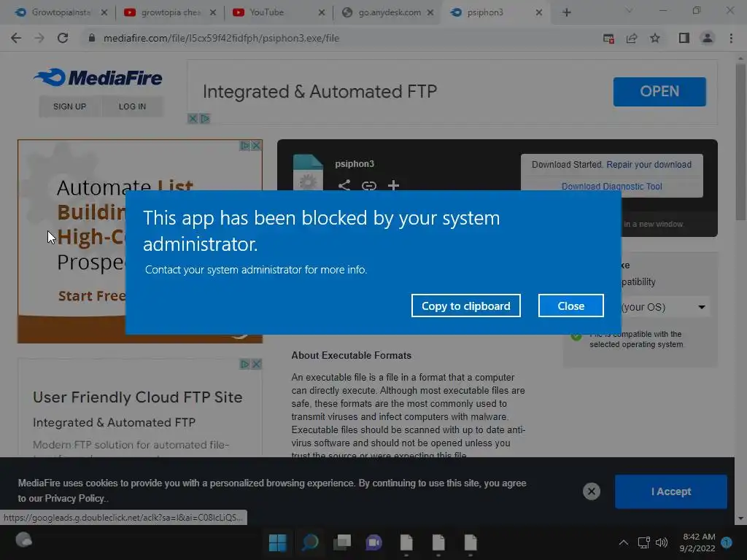The height and width of the screenshot is (560, 747).
Task: Open taskbar Search icon
Action: point(309,542)
